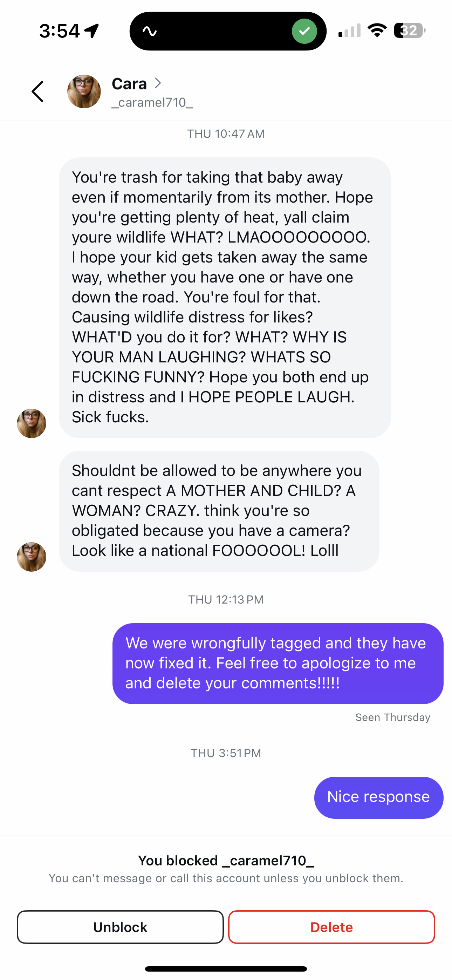Tap the _caramel710_ username in header
Image resolution: width=452 pixels, height=980 pixels.
click(152, 102)
